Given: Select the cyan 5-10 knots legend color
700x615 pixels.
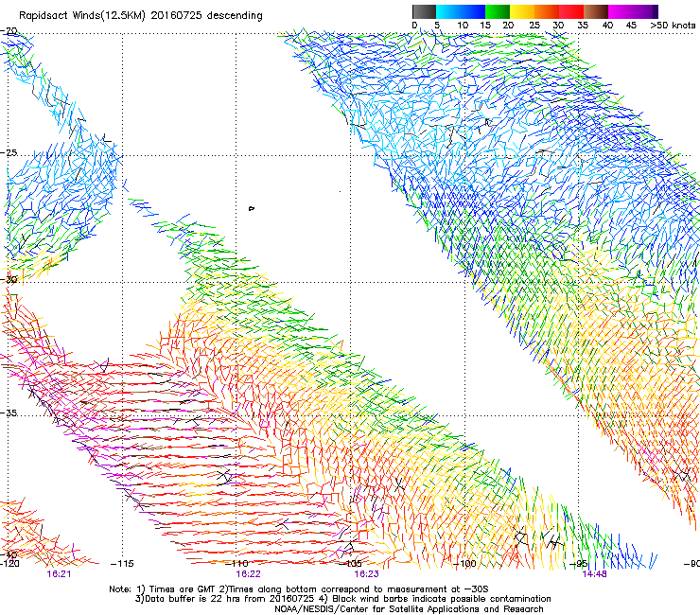Looking at the screenshot, I should 448,11.
